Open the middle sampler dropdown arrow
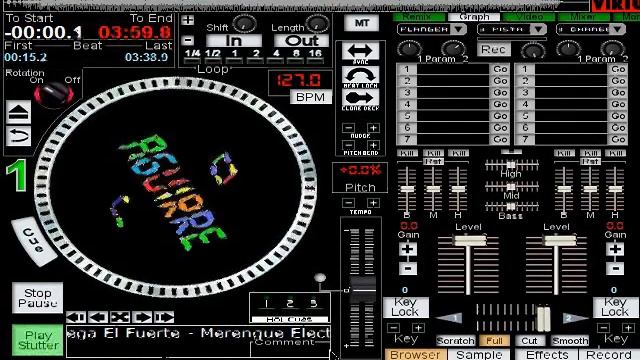This screenshot has width=640, height=360. (538, 29)
